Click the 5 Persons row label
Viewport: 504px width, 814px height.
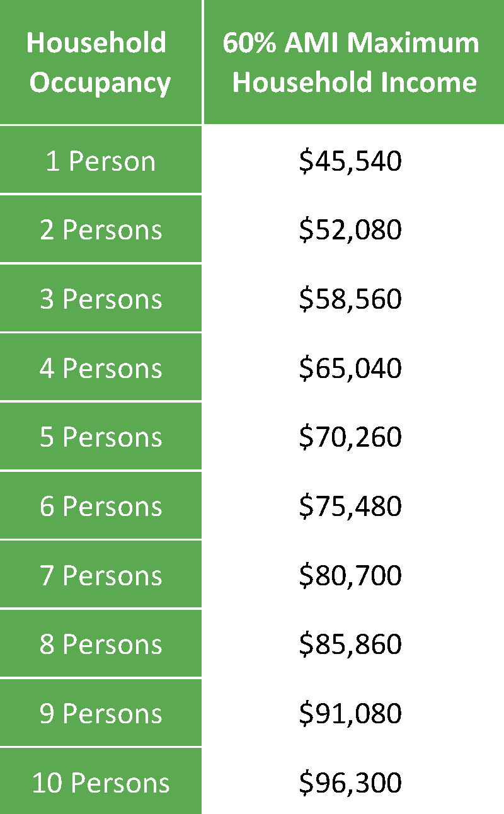point(101,436)
